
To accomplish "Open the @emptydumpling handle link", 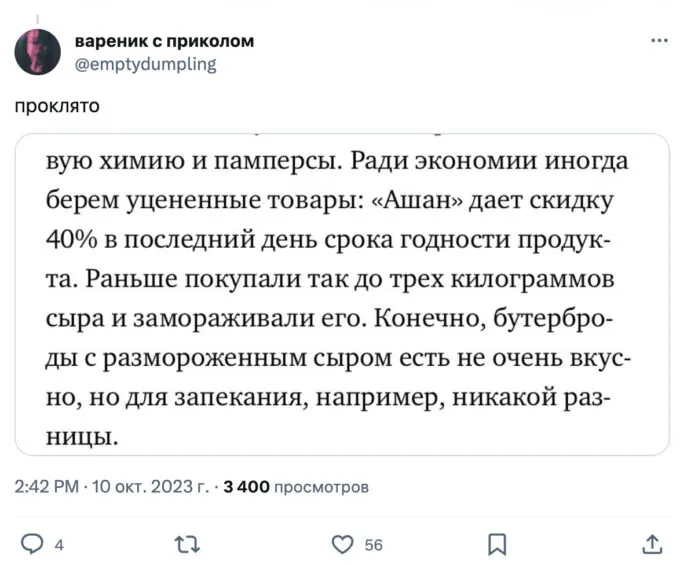I will tap(145, 64).
